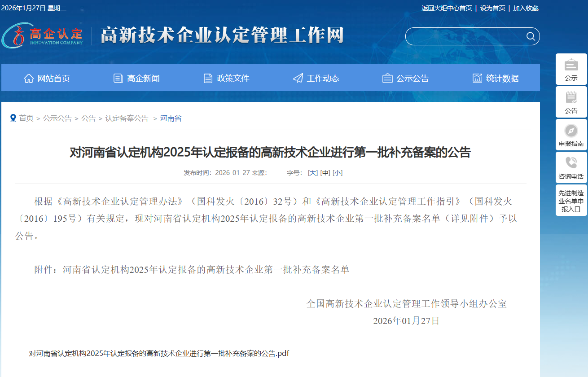Open the 政策文件 menu item
Screen dimensions: 588x377
click(232, 78)
